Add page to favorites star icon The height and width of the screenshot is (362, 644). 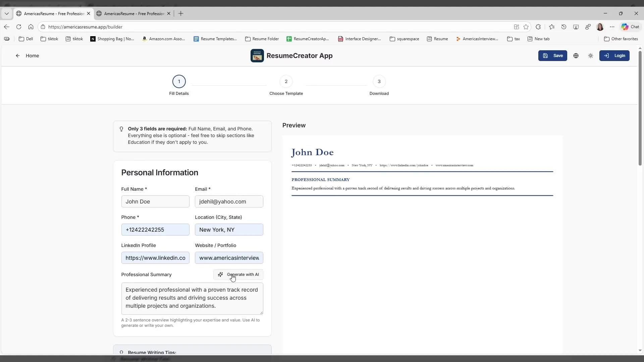526,27
